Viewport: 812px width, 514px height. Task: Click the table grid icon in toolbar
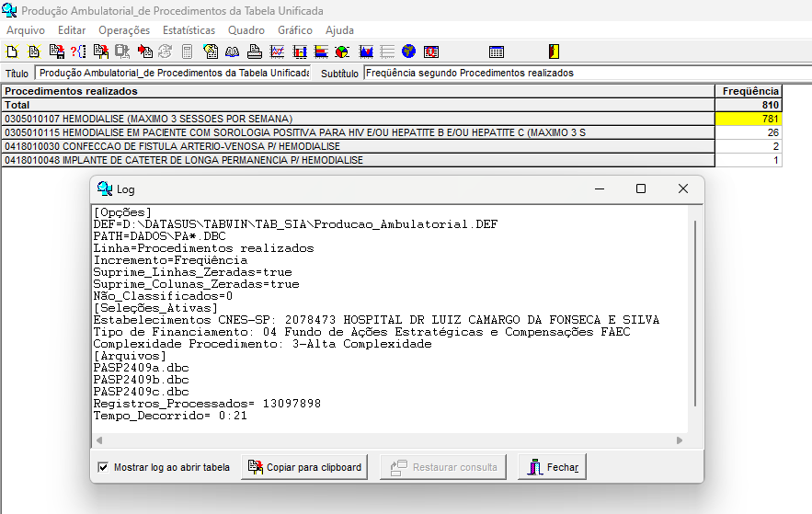click(496, 51)
